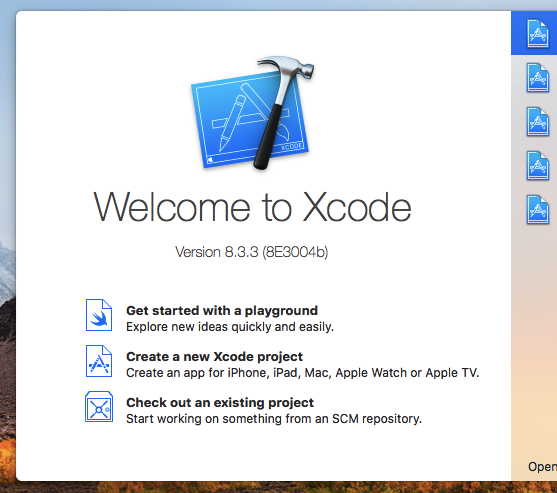Click the Swift playground file icon
Image resolution: width=557 pixels, height=493 pixels.
[x=99, y=315]
